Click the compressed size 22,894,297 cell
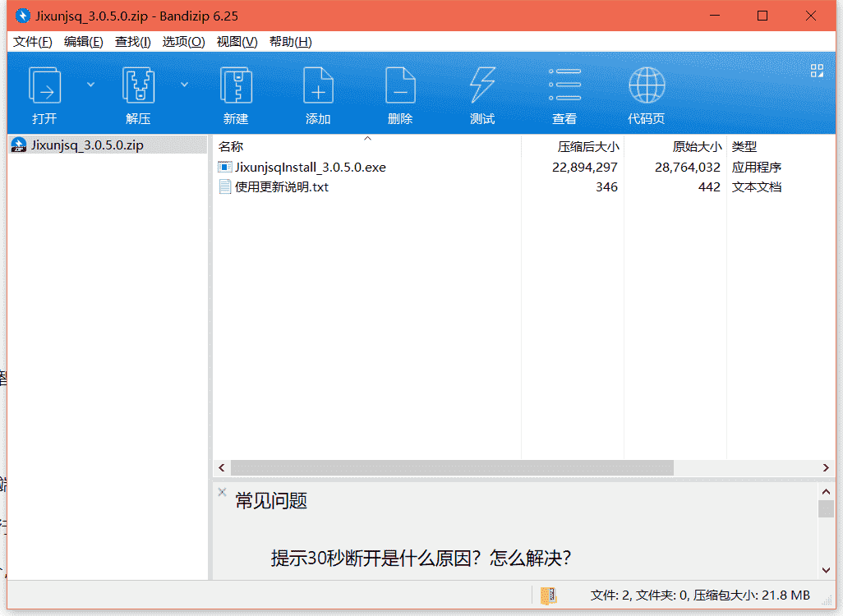This screenshot has width=843, height=616. coord(584,168)
